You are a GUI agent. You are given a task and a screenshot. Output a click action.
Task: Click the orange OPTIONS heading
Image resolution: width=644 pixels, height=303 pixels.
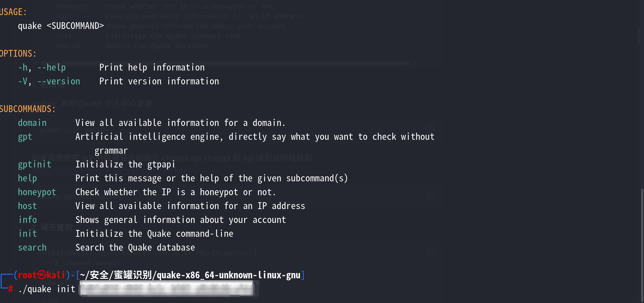[18, 54]
